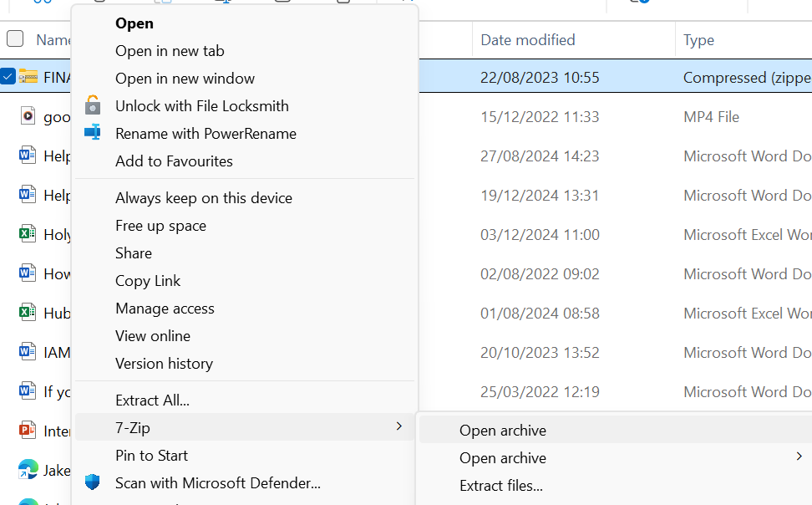Expand the 7-Zip submenu arrow
The image size is (812, 505).
pos(398,427)
